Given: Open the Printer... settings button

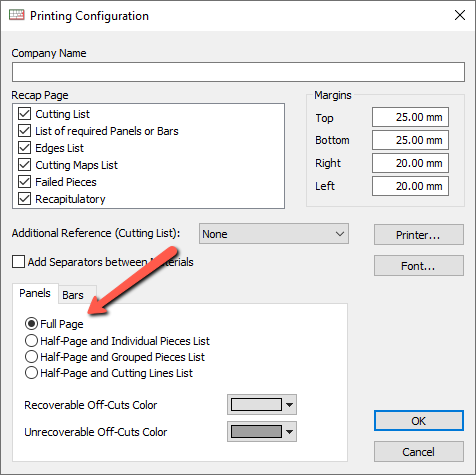Looking at the screenshot, I should tap(419, 235).
